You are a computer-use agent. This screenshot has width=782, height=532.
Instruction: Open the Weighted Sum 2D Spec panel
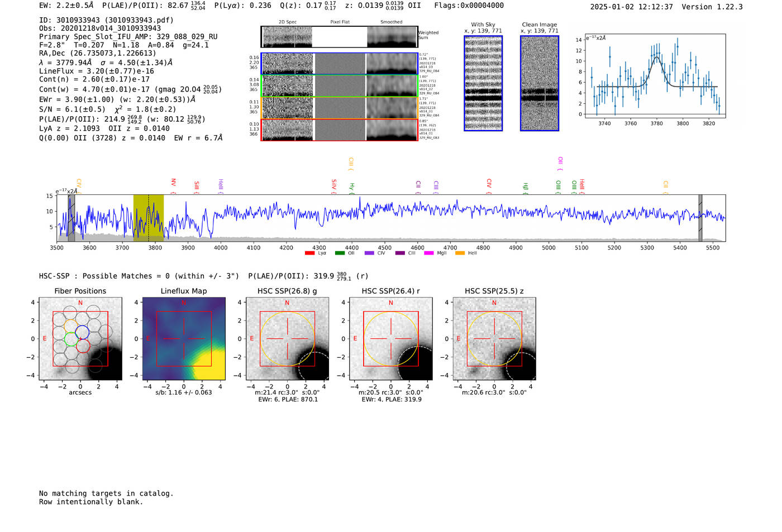click(x=287, y=37)
